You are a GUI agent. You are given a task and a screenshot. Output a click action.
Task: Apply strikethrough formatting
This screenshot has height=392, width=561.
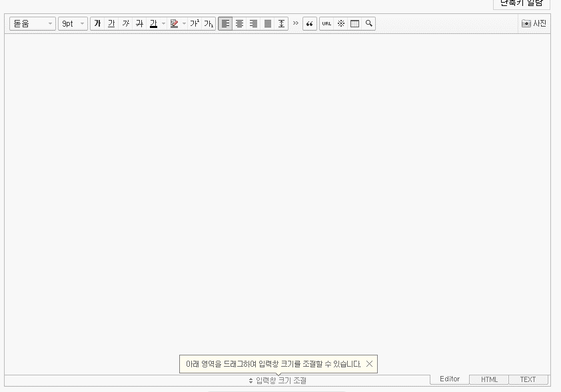(139, 23)
